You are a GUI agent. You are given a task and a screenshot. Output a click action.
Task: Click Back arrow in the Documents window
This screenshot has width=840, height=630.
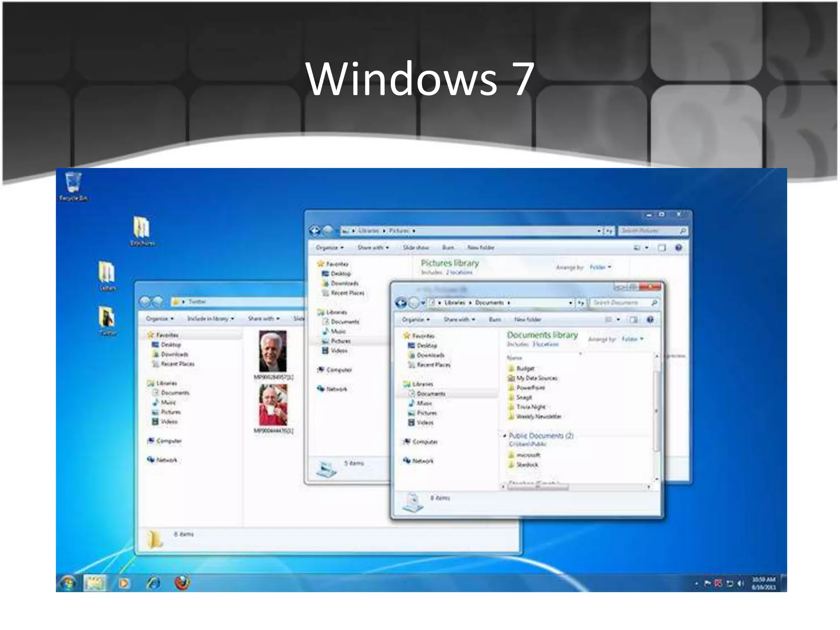(401, 303)
